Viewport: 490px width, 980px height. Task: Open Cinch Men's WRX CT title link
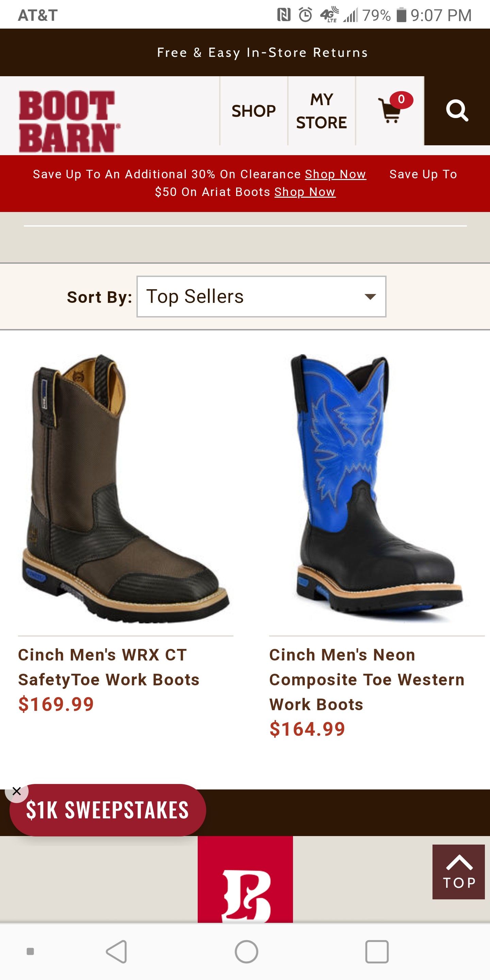tap(109, 667)
